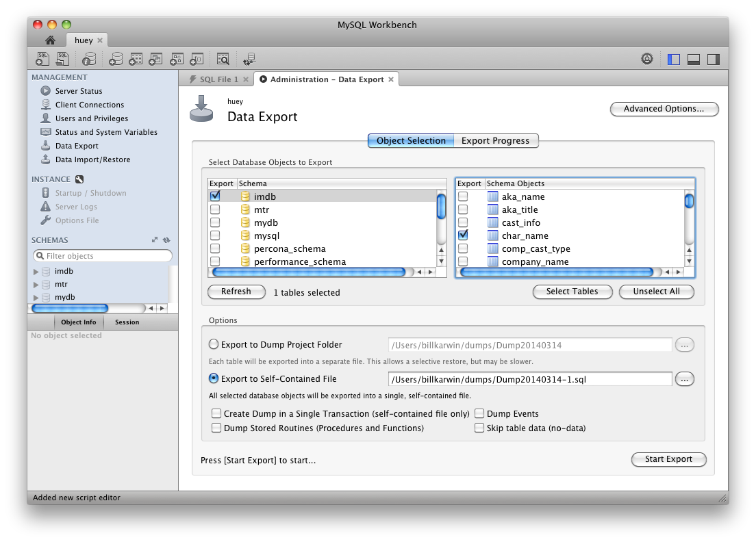
Task: Open the Session tab
Action: tap(127, 322)
